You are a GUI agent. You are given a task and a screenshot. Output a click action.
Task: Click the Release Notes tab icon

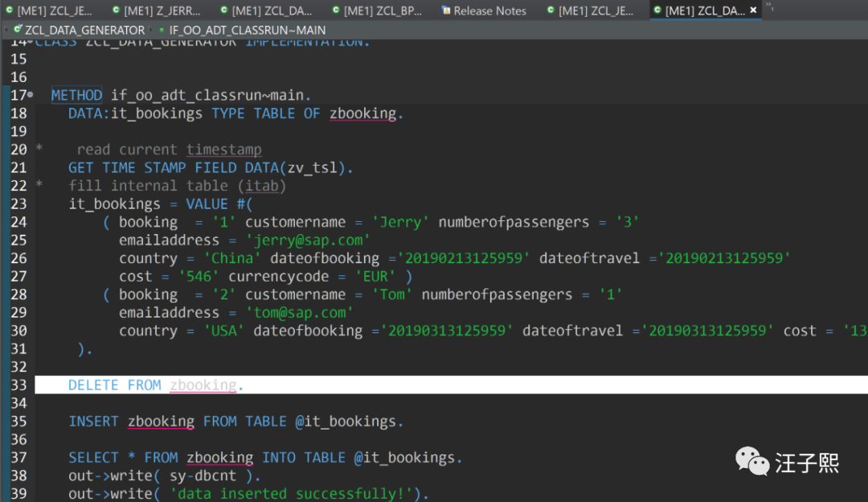point(446,10)
